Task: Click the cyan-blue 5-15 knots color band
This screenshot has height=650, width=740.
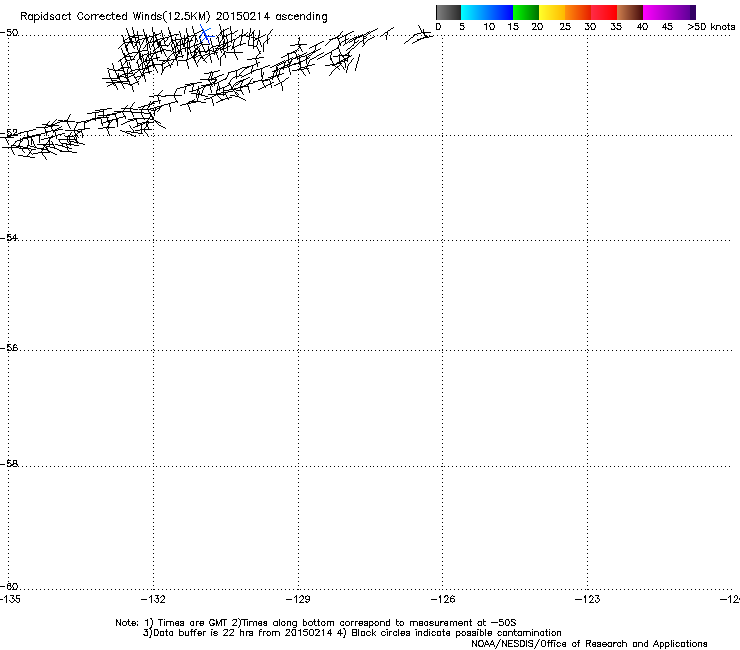Action: coord(487,12)
